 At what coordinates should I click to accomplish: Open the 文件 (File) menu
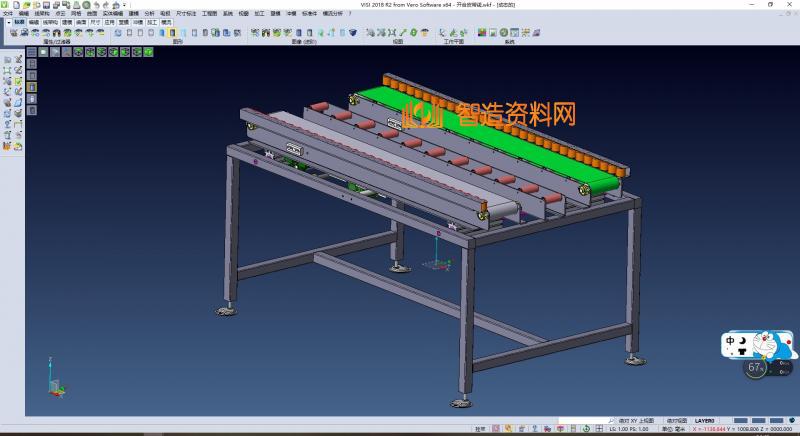click(7, 13)
